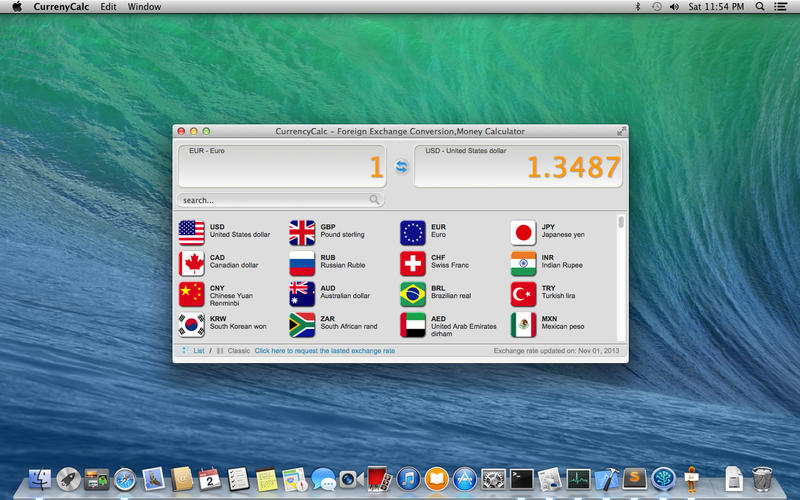
Task: Click the swap currencies arrows icon
Action: [x=401, y=167]
